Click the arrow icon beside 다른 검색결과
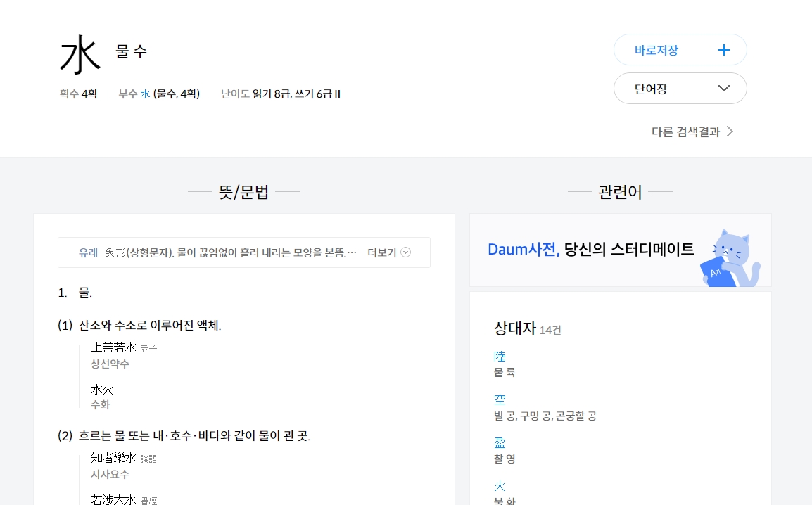812x505 pixels. [x=732, y=131]
